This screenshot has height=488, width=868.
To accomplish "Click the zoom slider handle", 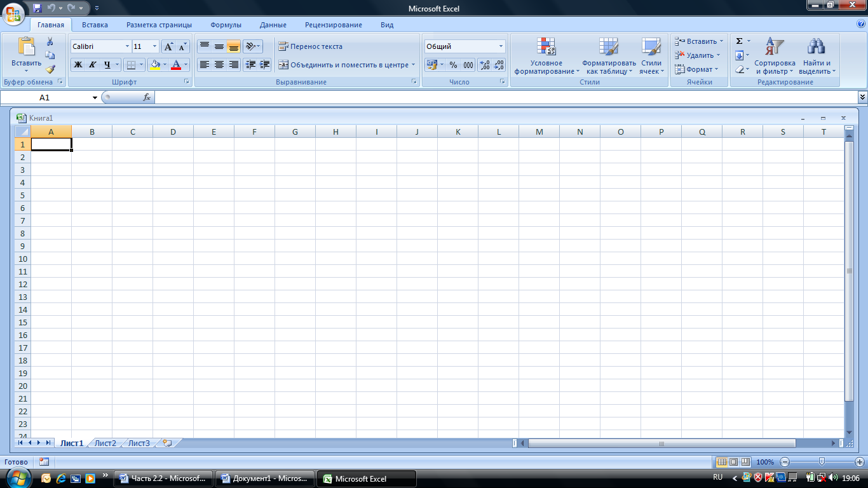I will point(822,462).
